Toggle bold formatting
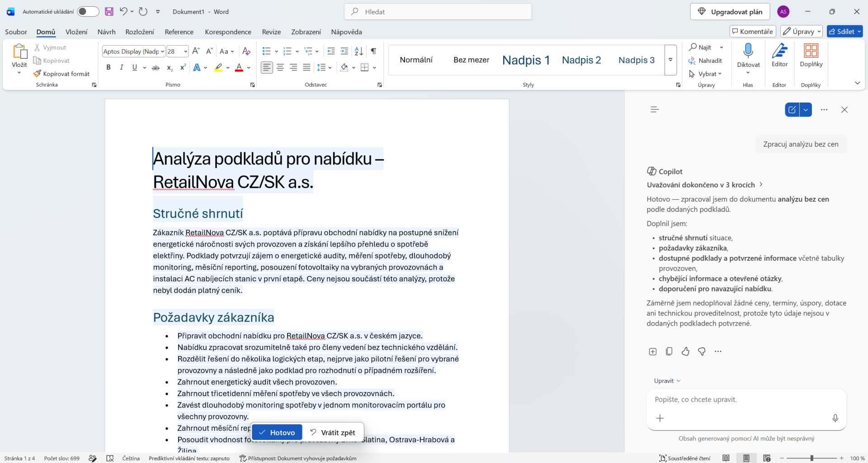The width and height of the screenshot is (868, 463). 108,67
